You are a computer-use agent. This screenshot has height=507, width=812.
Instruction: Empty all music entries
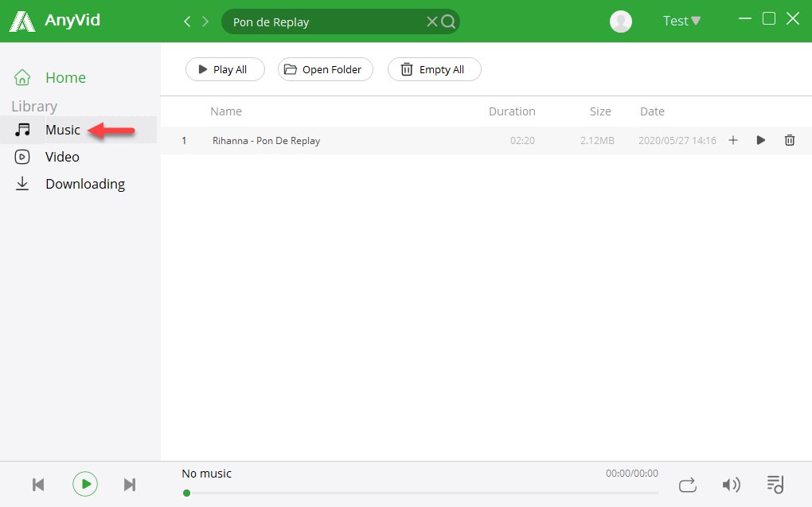click(x=435, y=69)
